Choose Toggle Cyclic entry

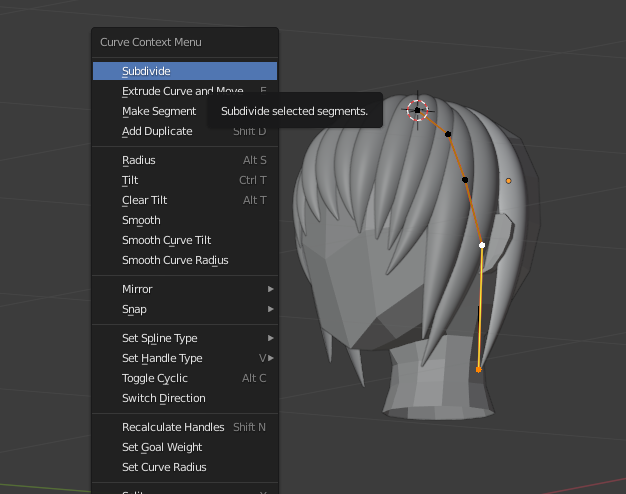coord(185,378)
